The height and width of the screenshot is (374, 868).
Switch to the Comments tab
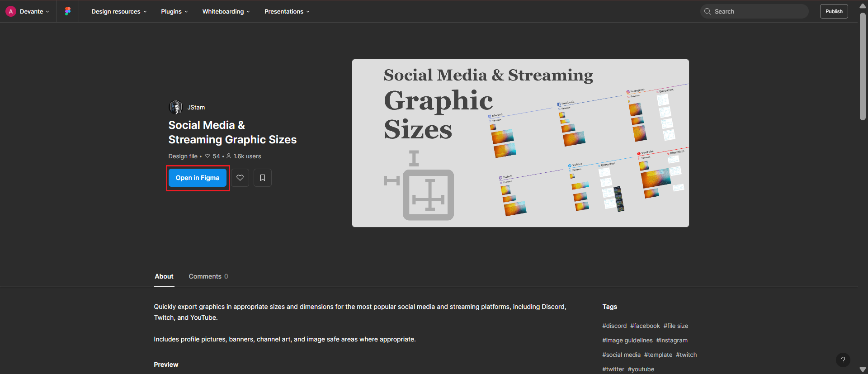(x=208, y=276)
